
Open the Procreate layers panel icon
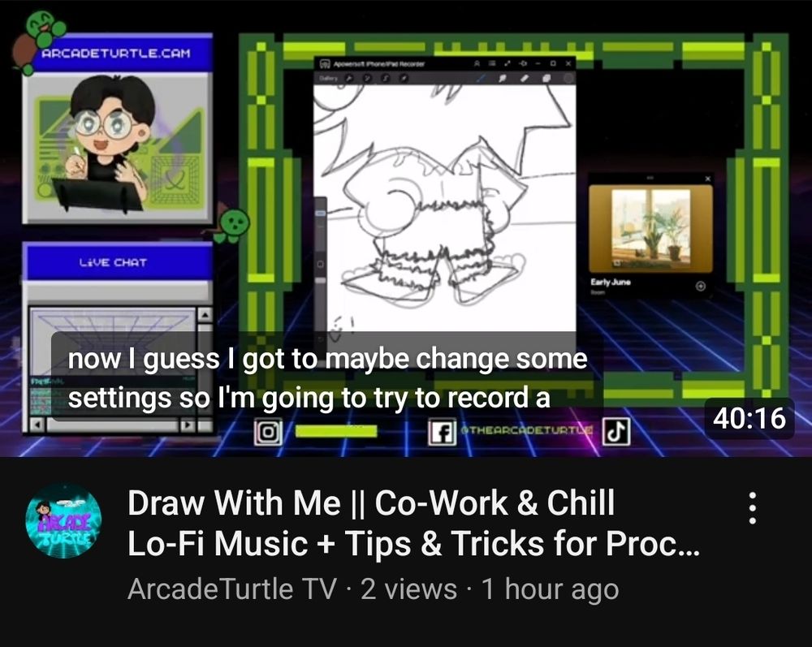tap(546, 78)
